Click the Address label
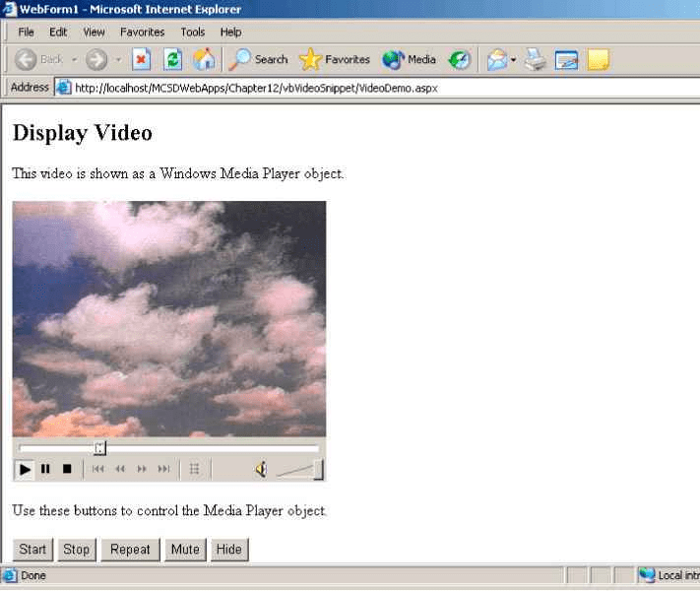This screenshot has width=700, height=591. [x=30, y=87]
